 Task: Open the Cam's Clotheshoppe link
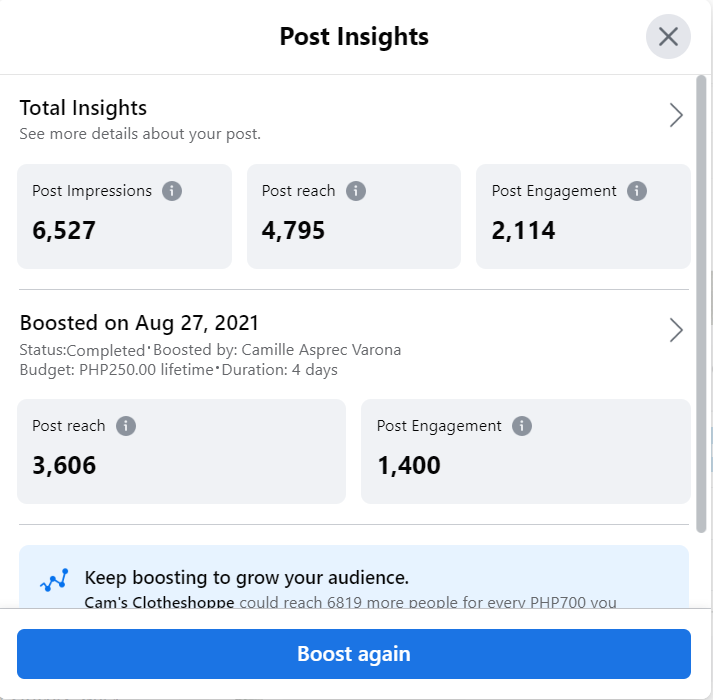tap(160, 603)
